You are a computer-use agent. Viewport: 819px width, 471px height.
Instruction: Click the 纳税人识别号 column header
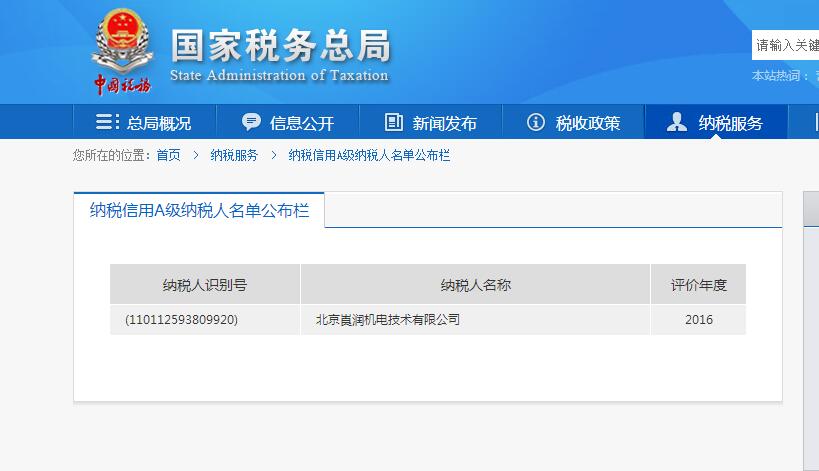(205, 285)
